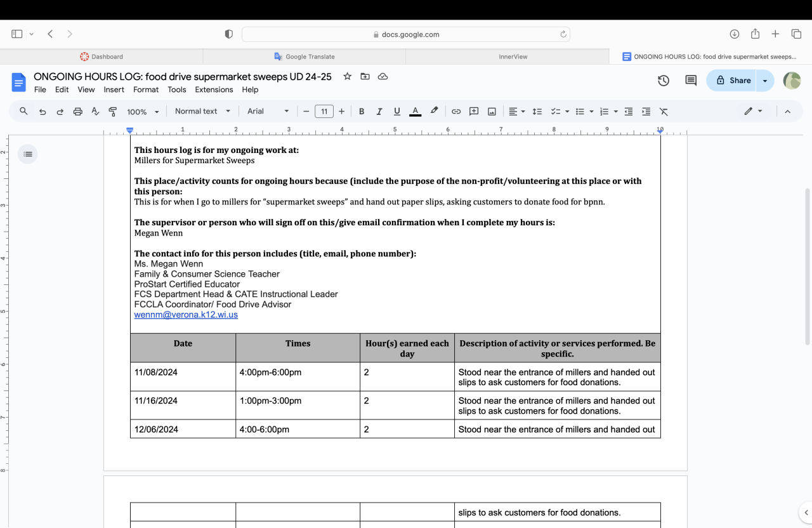812x528 pixels.
Task: Click the Share button
Action: 733,81
